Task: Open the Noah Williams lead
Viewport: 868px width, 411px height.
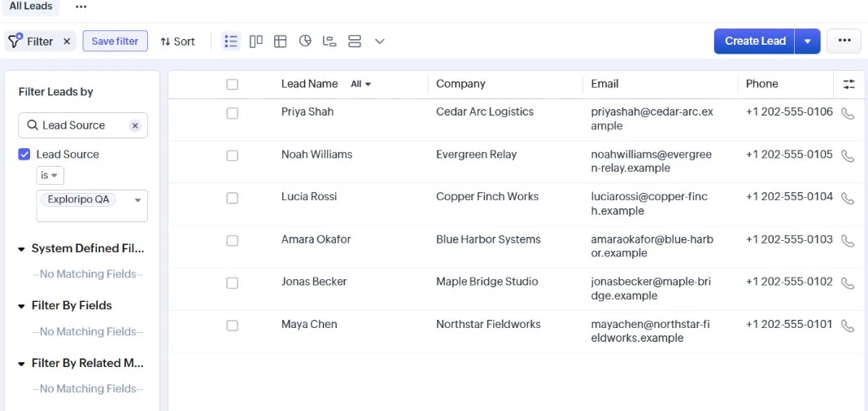Action: (316, 155)
